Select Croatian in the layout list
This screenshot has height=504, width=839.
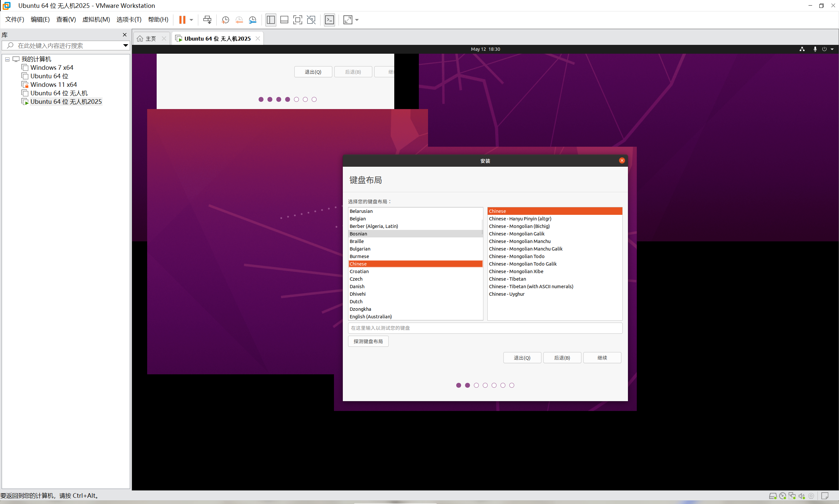tap(415, 271)
